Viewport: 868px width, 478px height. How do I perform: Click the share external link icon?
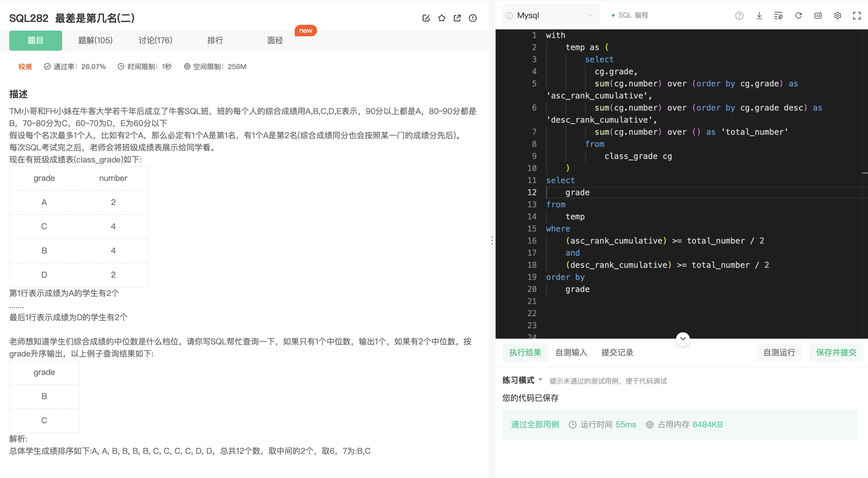coord(457,18)
